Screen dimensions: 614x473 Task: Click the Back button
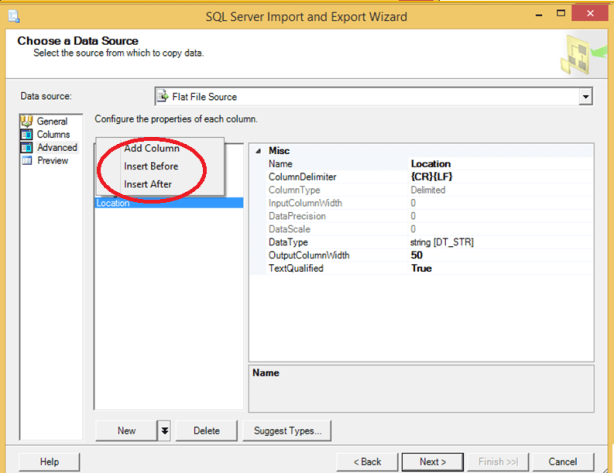pos(368,462)
